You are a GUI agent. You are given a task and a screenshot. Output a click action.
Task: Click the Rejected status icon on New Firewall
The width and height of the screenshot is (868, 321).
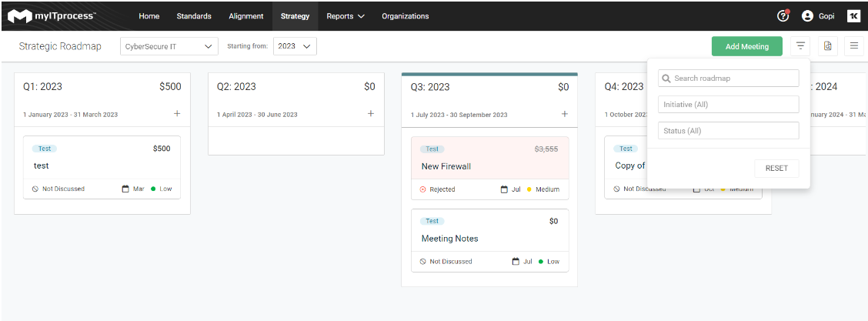point(423,189)
